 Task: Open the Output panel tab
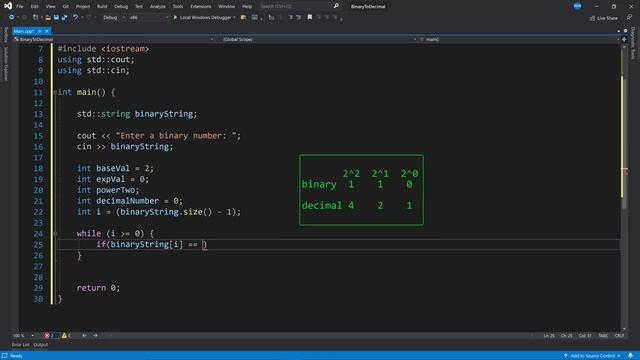(x=40, y=345)
